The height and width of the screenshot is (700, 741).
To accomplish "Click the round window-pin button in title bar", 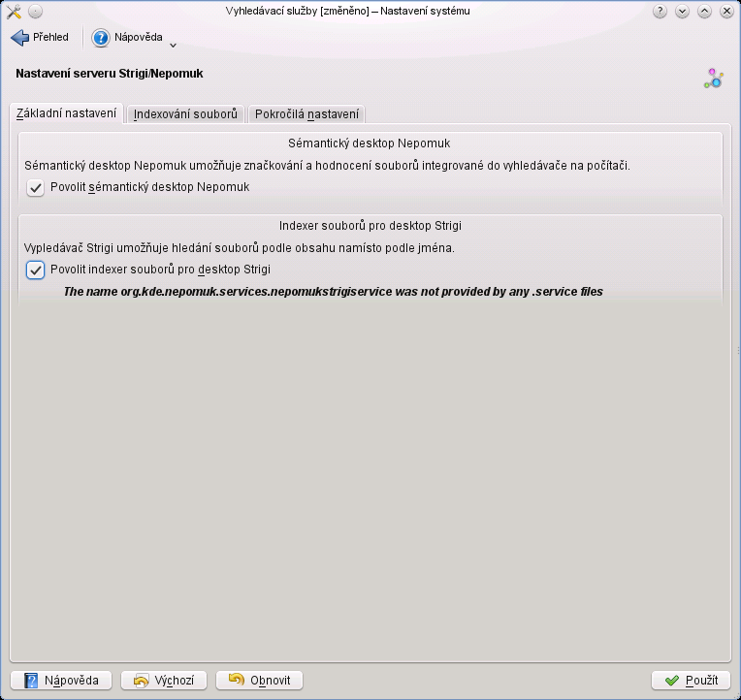I will (x=36, y=11).
